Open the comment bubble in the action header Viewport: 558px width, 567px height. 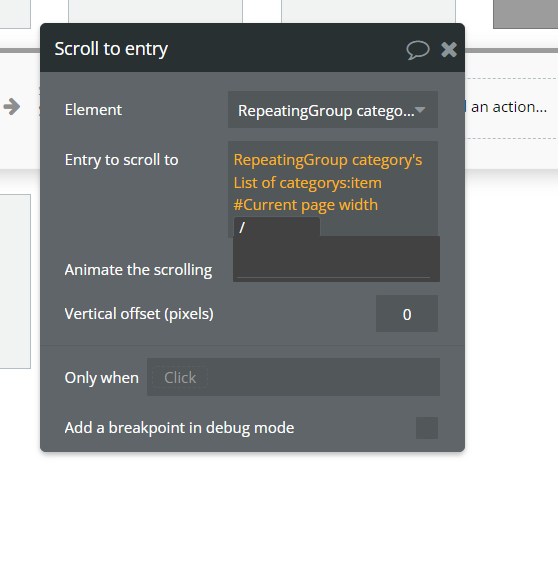coord(418,50)
